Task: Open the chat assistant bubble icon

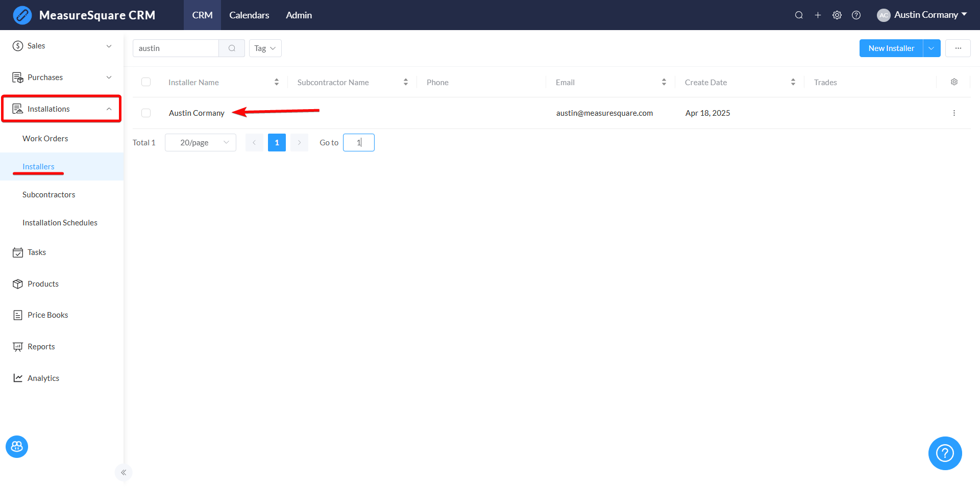Action: point(17,447)
